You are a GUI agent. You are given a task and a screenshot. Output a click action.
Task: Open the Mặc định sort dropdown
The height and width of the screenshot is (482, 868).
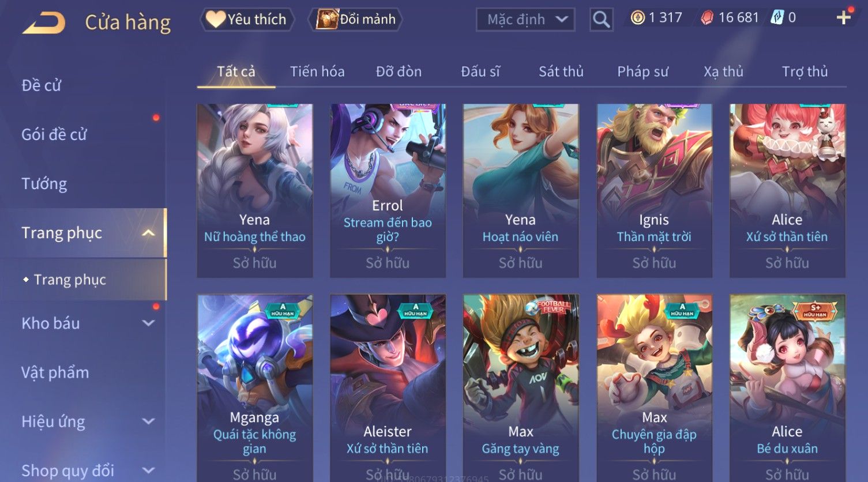525,20
